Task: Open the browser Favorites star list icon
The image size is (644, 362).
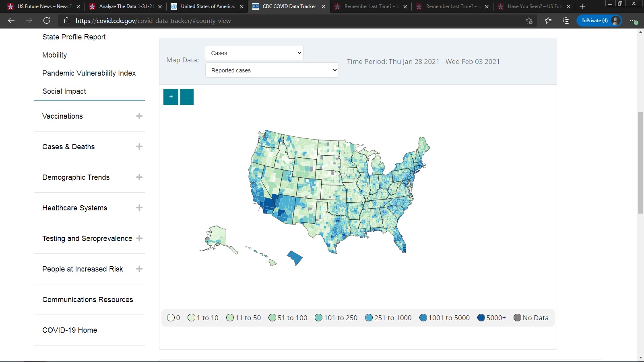Action: pyautogui.click(x=548, y=21)
